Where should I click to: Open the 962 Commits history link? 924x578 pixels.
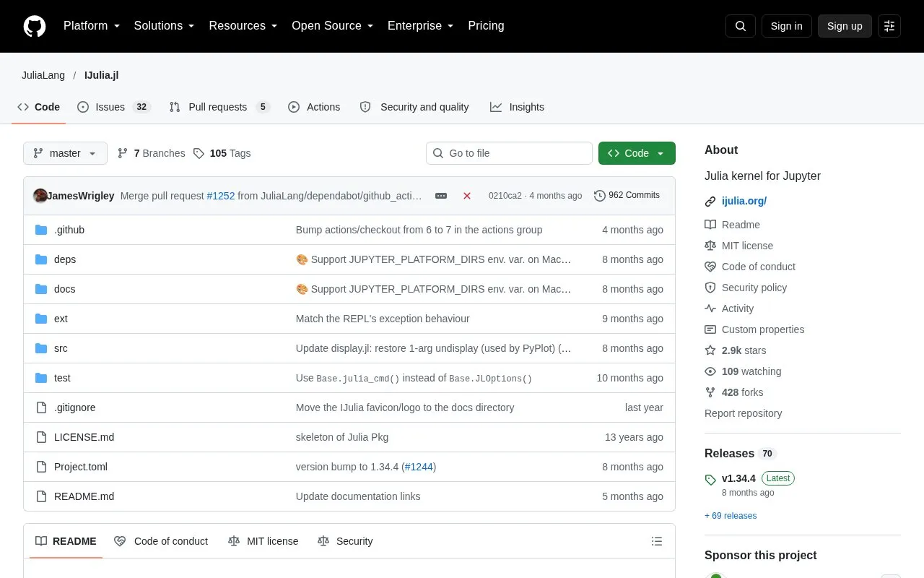pyautogui.click(x=627, y=195)
